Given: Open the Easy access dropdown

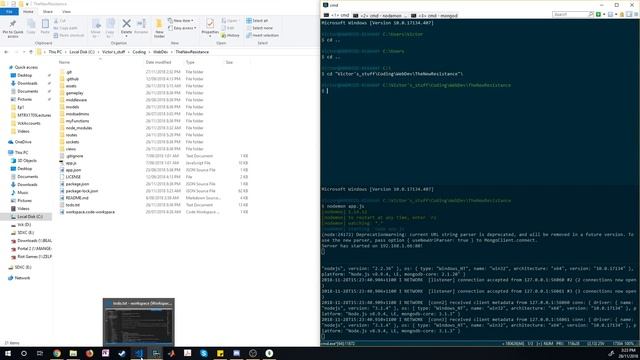Looking at the screenshot, I should point(182,28).
